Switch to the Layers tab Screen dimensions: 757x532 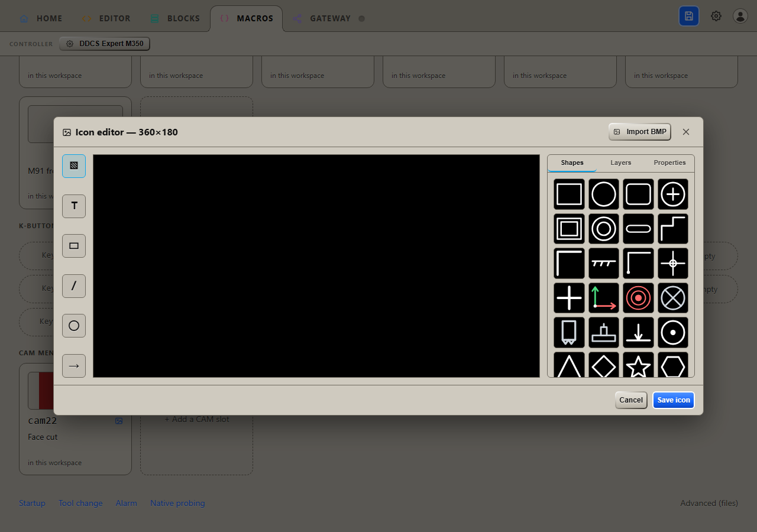620,163
